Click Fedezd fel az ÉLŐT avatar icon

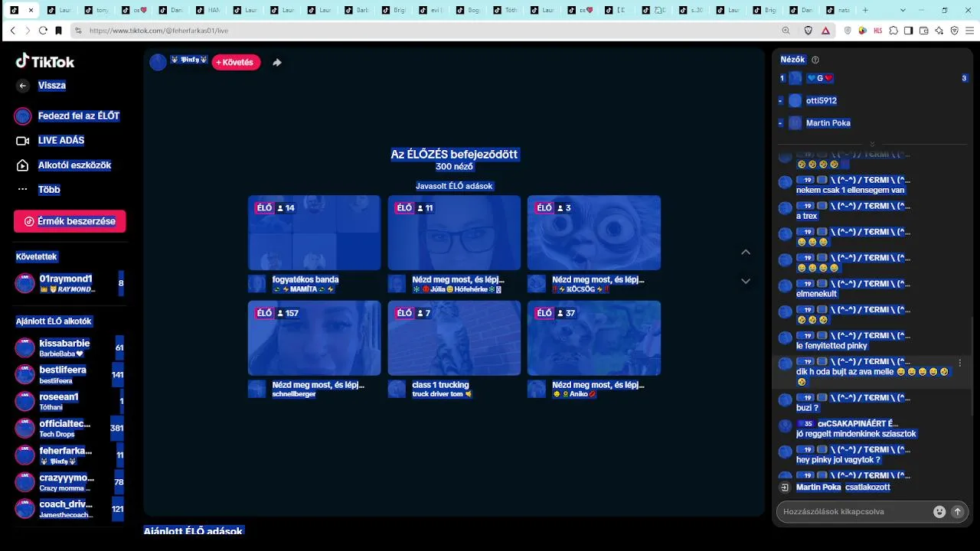coord(23,116)
